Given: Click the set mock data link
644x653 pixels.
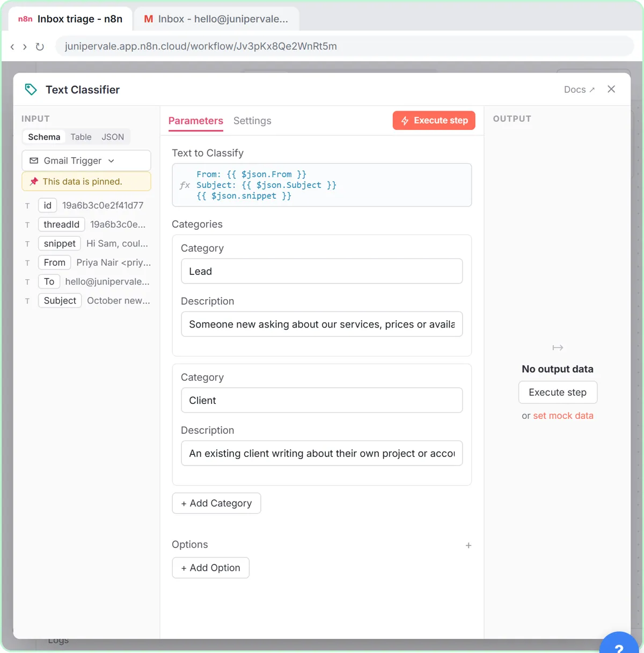Looking at the screenshot, I should (x=563, y=416).
